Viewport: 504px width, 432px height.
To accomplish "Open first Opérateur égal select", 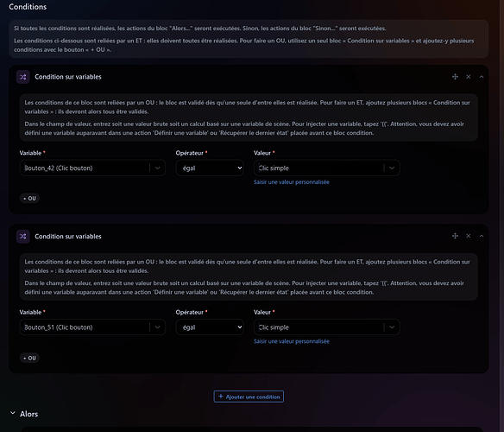I will (x=210, y=168).
